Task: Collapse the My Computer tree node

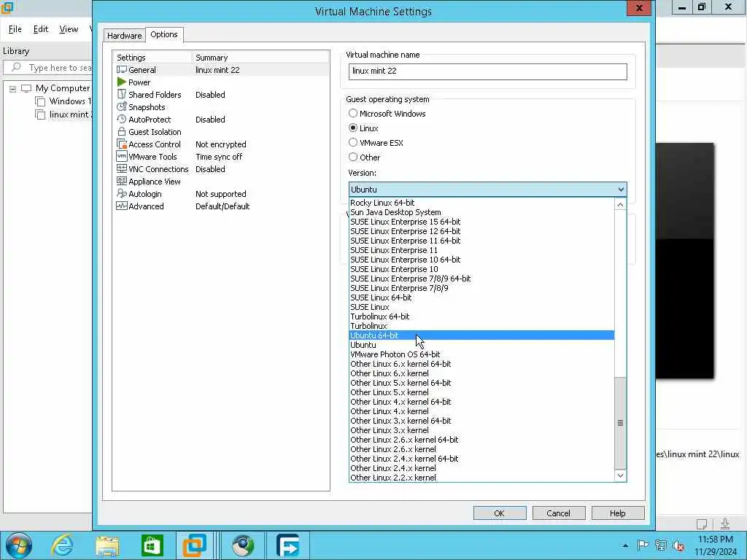Action: [x=13, y=88]
